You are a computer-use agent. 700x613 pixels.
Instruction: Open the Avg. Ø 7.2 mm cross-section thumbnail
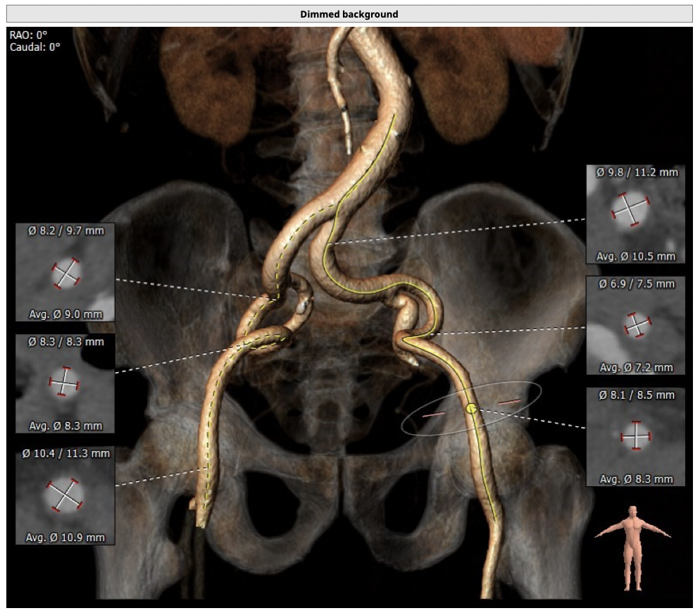coord(635,325)
